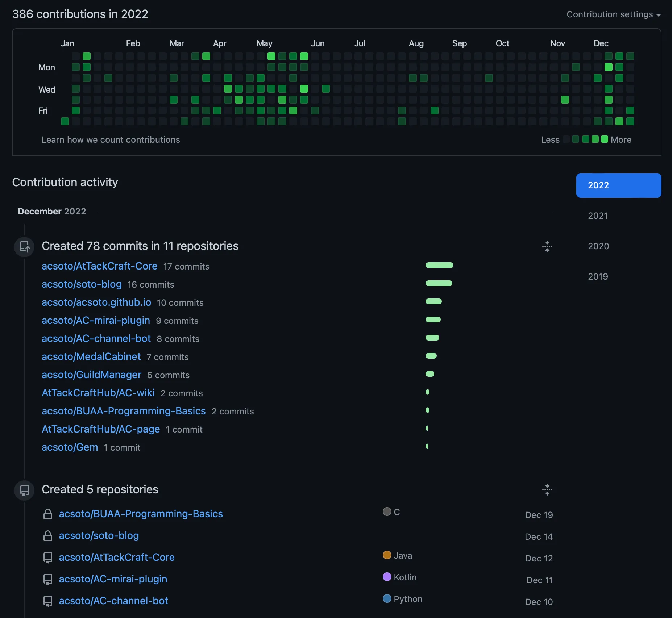Click the commits push icon in timeline
The width and height of the screenshot is (672, 618).
click(24, 247)
